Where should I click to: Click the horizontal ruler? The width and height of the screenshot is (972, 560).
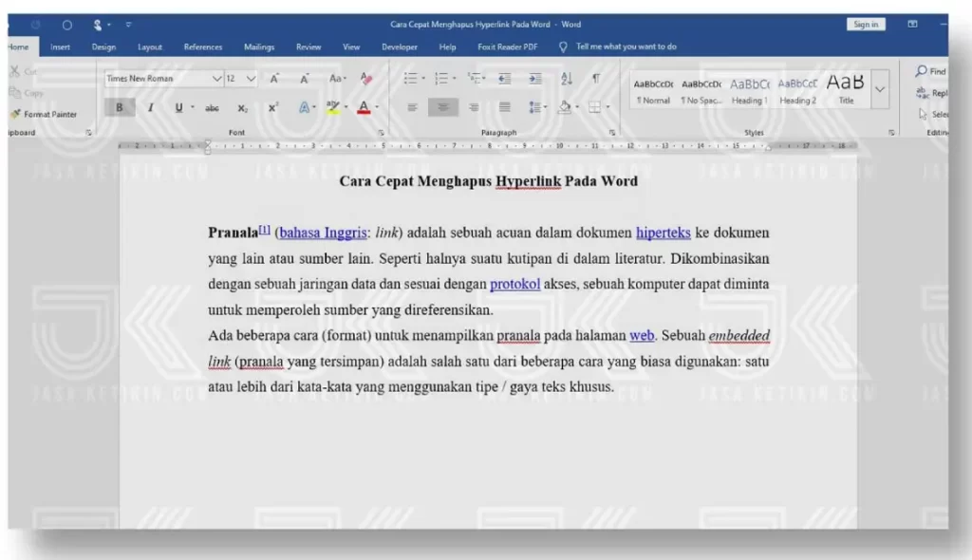tap(487, 146)
